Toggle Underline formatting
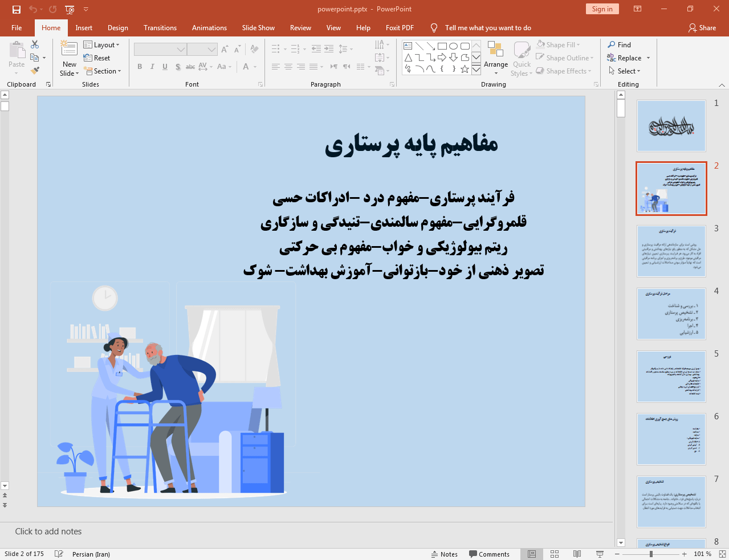The width and height of the screenshot is (729, 560). [165, 67]
